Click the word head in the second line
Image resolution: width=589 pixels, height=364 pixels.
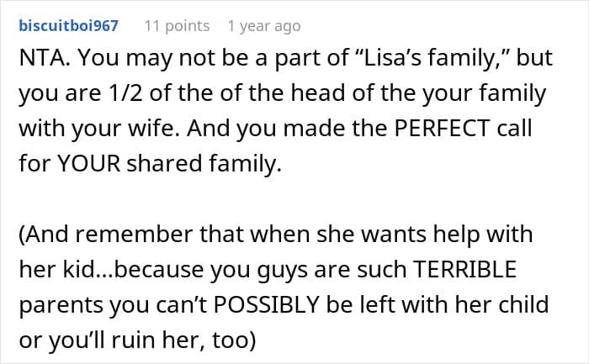(x=318, y=92)
